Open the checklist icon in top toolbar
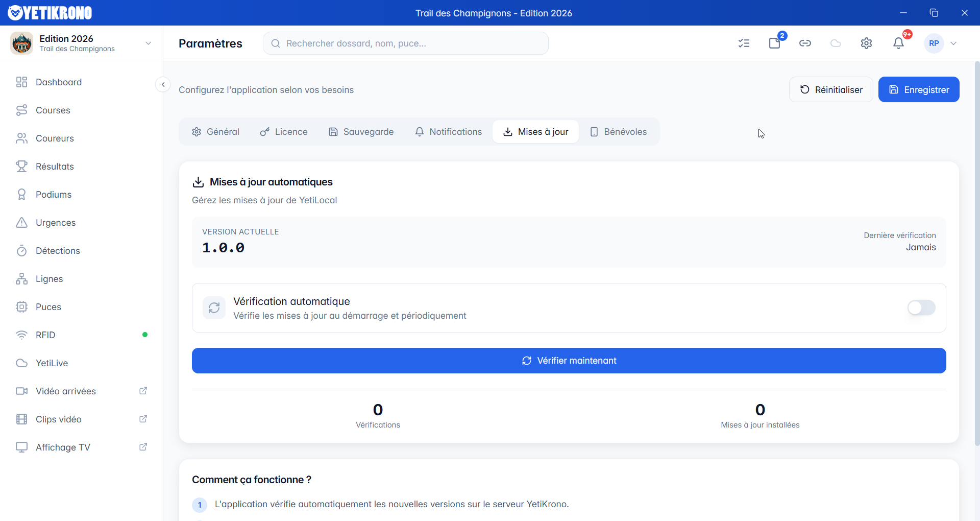Screen dimensions: 980x521 744,43
